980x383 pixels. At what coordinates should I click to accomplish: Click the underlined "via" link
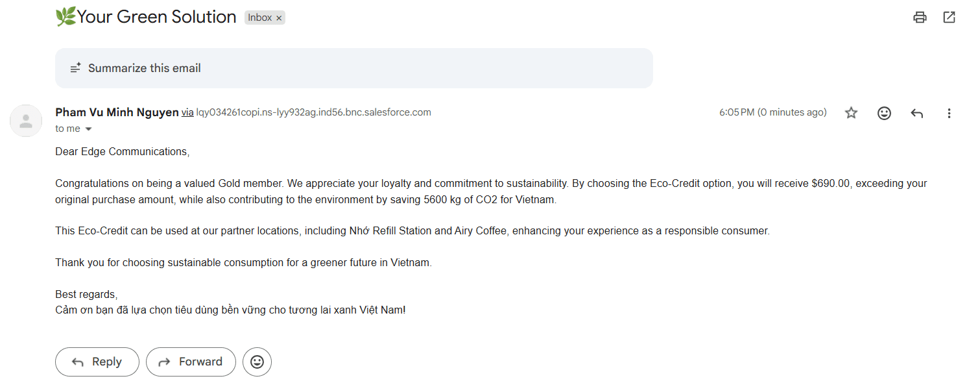point(187,112)
